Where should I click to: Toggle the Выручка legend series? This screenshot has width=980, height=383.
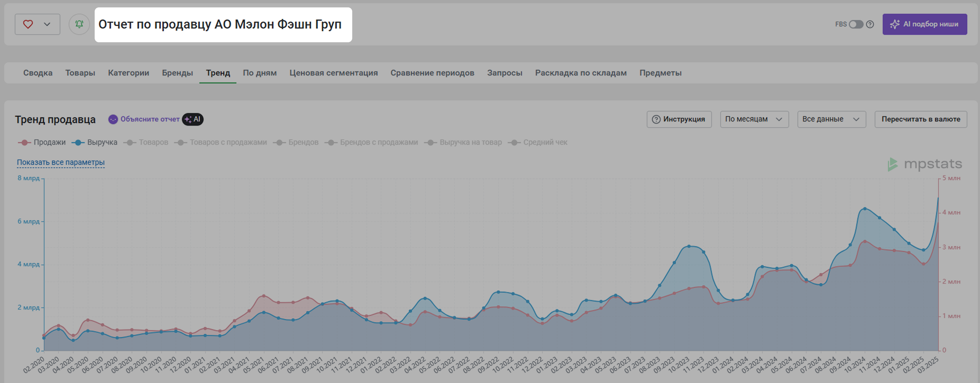[x=94, y=142]
